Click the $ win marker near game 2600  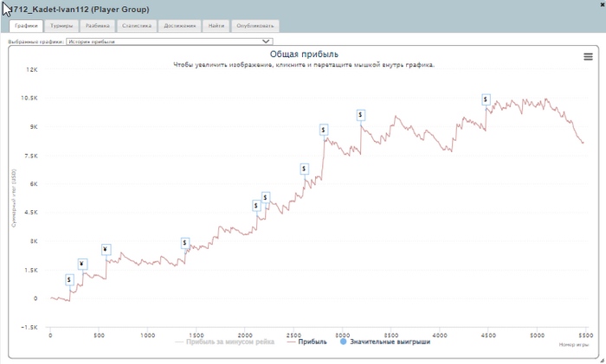[305, 169]
